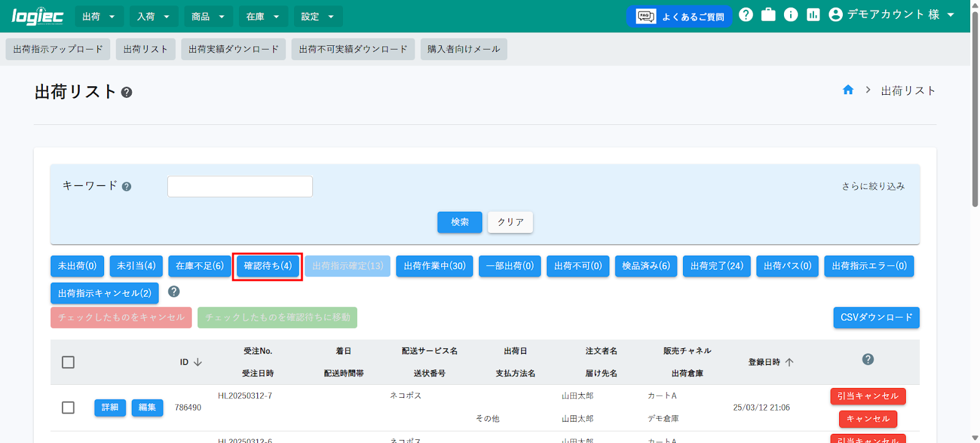Open the bar chart icon in header
Viewport: 980px width, 443px height.
tap(813, 15)
